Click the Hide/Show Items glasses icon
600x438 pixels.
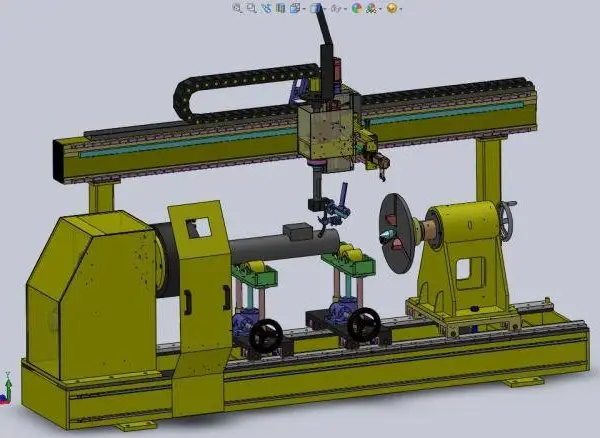[336, 8]
